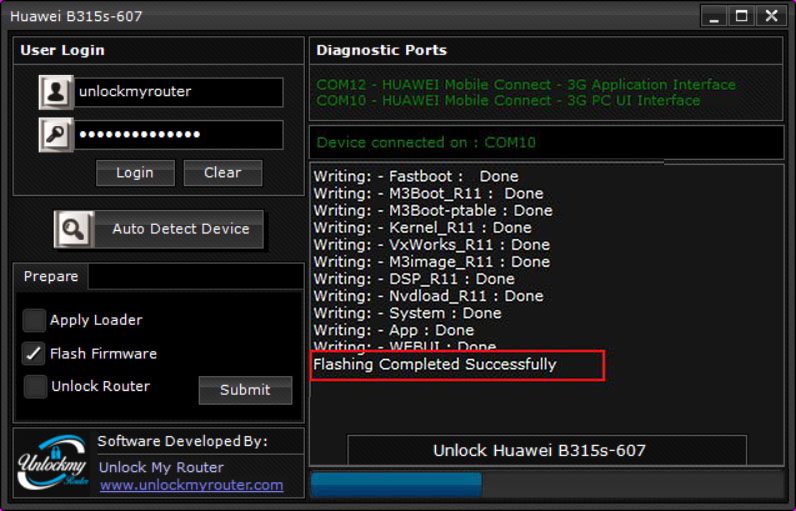Switch to the Prepare tab

click(x=51, y=277)
